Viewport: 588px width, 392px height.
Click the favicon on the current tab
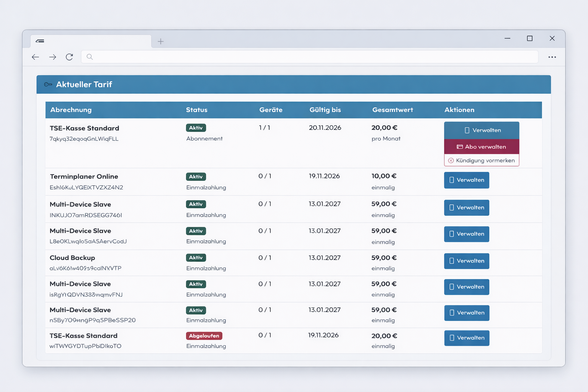tap(40, 41)
